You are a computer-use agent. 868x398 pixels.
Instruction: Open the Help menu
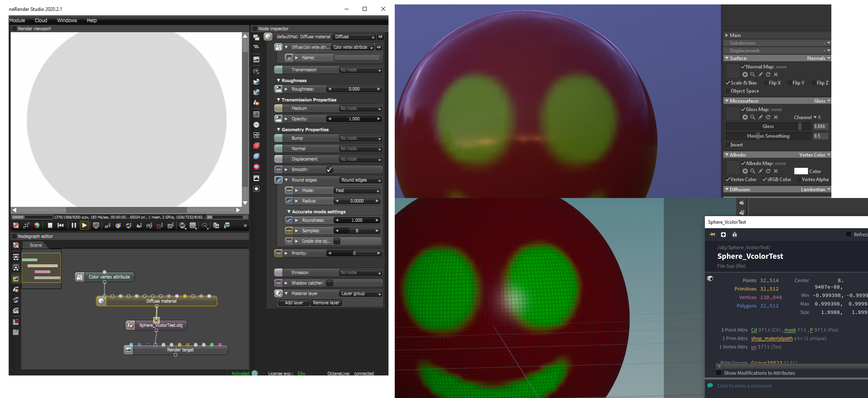click(92, 20)
